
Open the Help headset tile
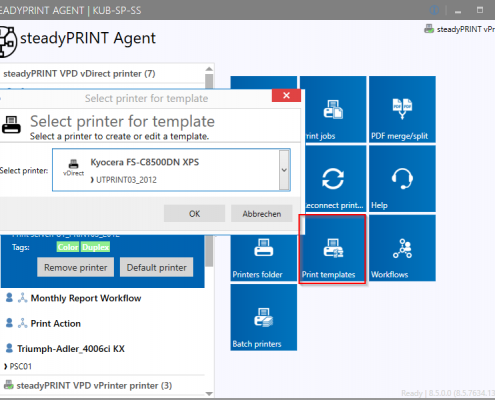click(402, 179)
